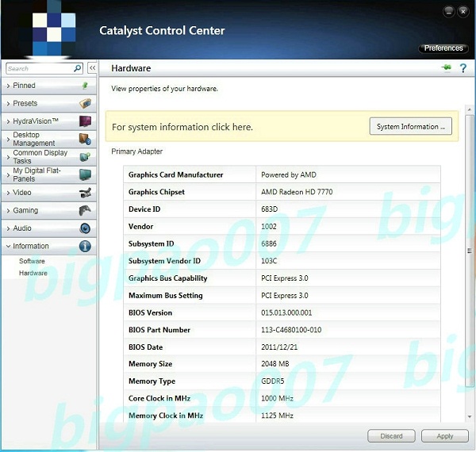Click the HydraVision monitor icon
476x452 pixels.
86,121
